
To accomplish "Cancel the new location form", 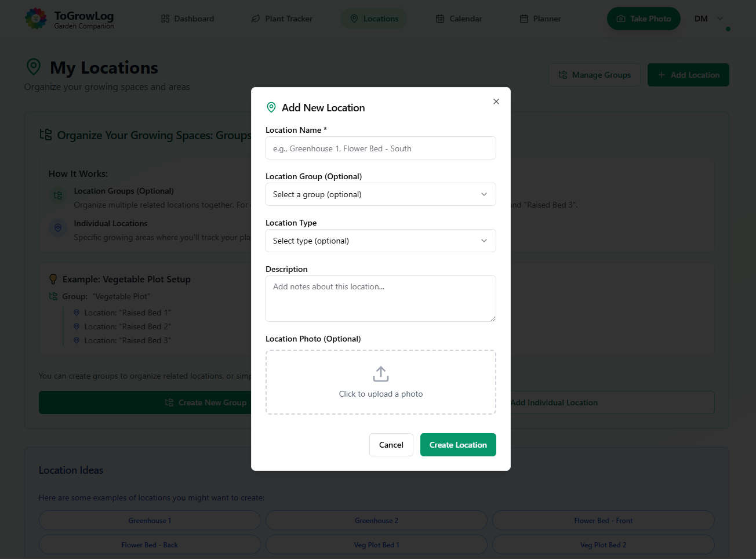I will (x=391, y=445).
